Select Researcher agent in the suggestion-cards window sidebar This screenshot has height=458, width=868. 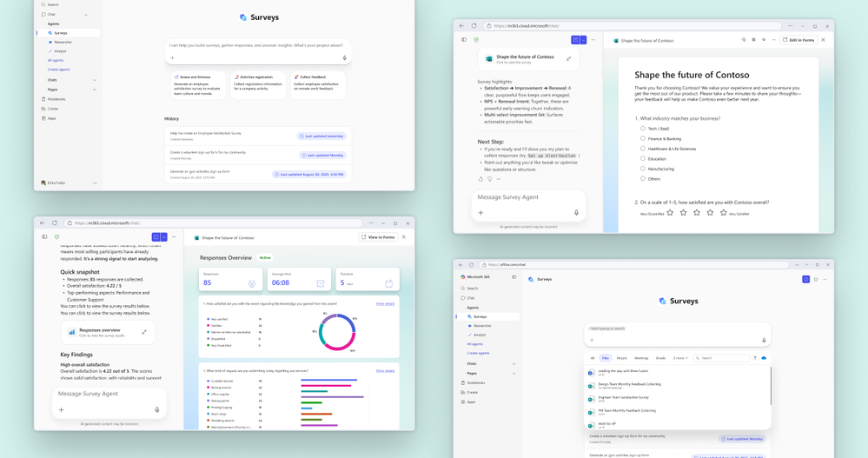coord(62,42)
